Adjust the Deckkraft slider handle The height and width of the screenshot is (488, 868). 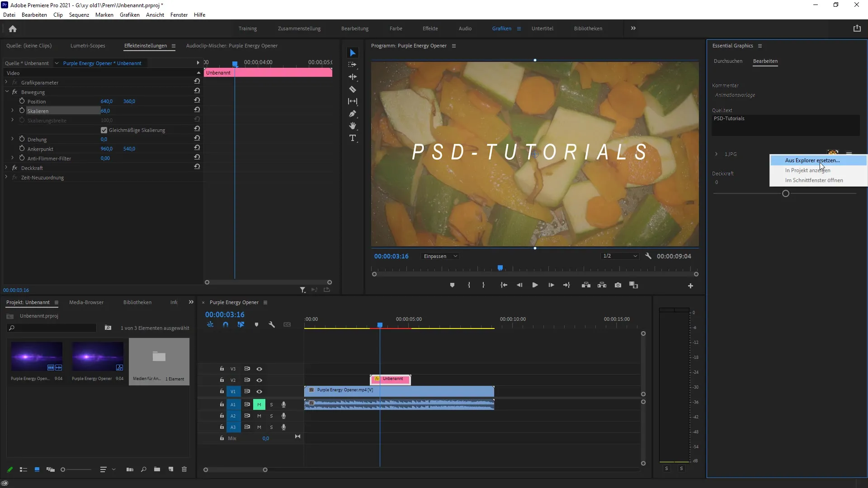[x=786, y=193]
